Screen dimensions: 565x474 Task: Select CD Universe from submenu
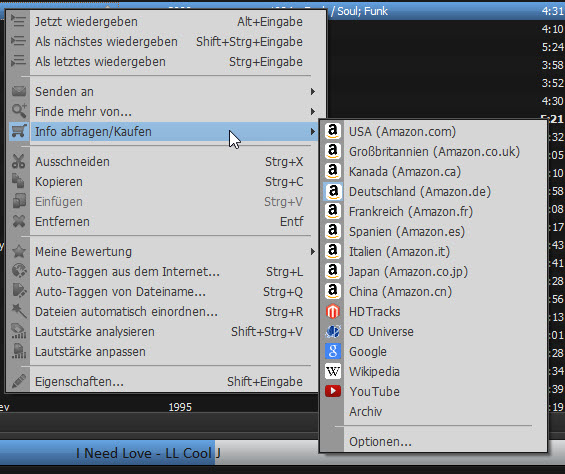pos(433,332)
